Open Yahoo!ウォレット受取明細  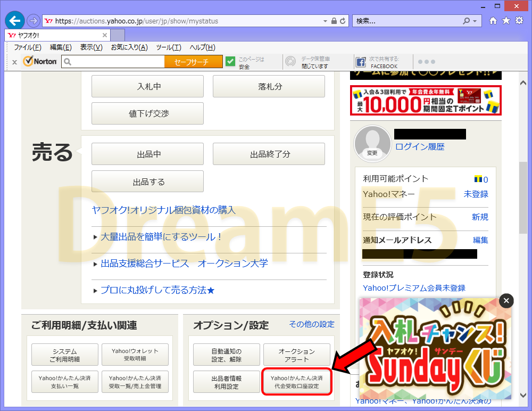click(x=135, y=355)
